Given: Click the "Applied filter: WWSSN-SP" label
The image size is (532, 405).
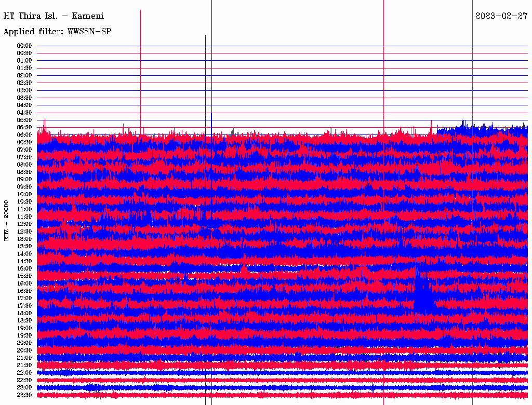Looking at the screenshot, I should coord(57,32).
